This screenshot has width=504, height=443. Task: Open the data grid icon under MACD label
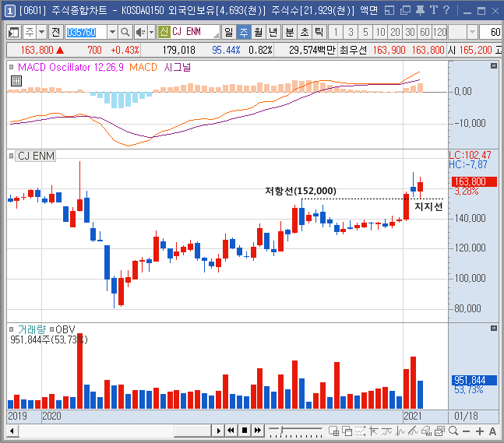point(15,80)
